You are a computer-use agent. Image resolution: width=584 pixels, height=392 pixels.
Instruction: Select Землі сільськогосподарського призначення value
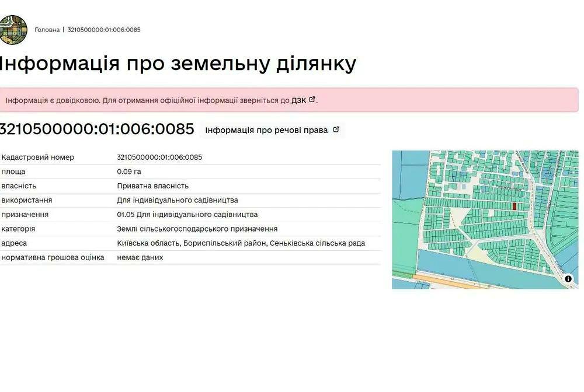[197, 229]
